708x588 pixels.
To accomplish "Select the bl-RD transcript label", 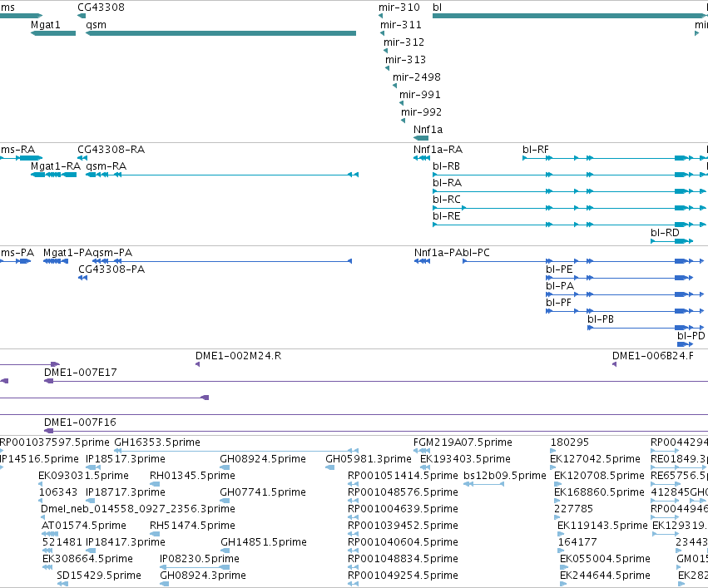I will (x=665, y=232).
